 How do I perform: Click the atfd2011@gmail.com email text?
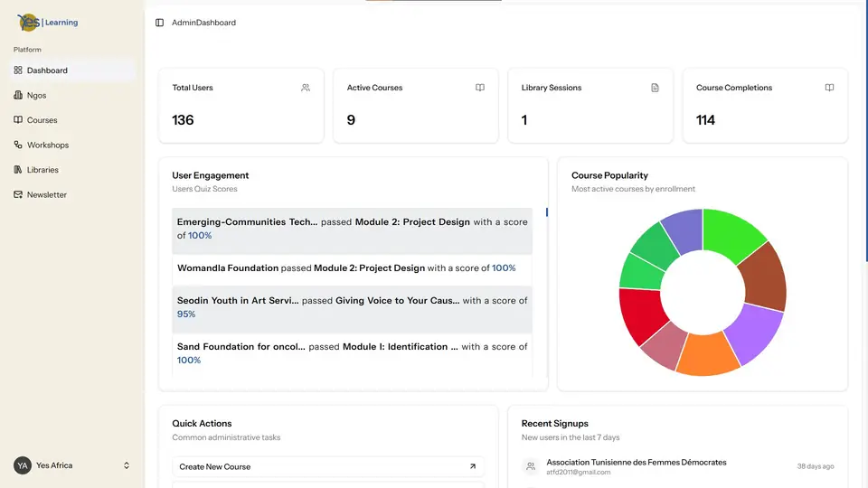(579, 472)
